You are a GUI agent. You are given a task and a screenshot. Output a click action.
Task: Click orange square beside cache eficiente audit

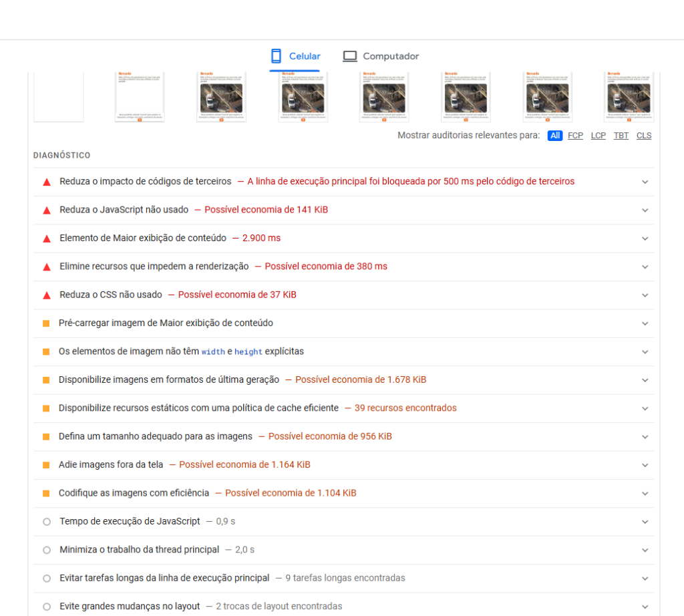click(46, 409)
